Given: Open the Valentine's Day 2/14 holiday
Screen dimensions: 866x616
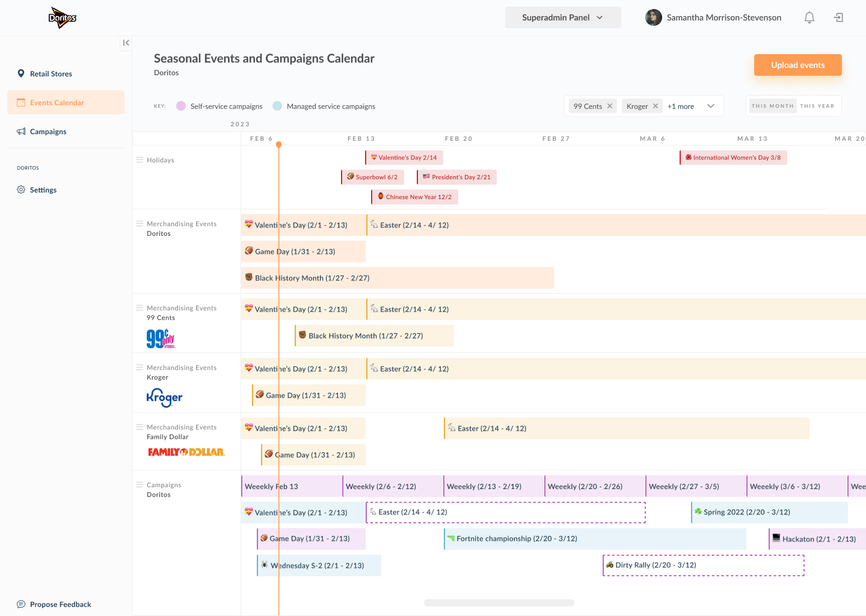Looking at the screenshot, I should coord(404,158).
